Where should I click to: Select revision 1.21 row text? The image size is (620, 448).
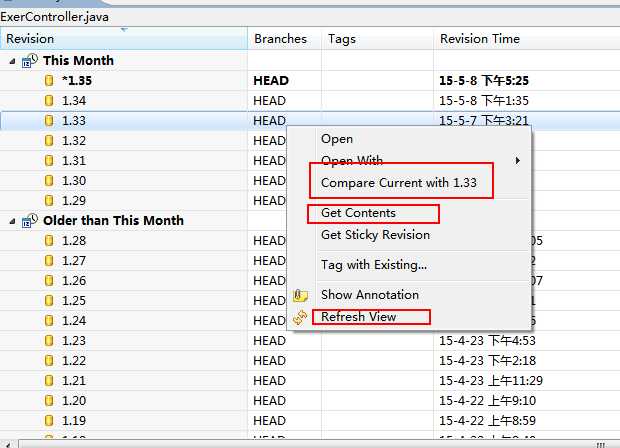coord(74,380)
